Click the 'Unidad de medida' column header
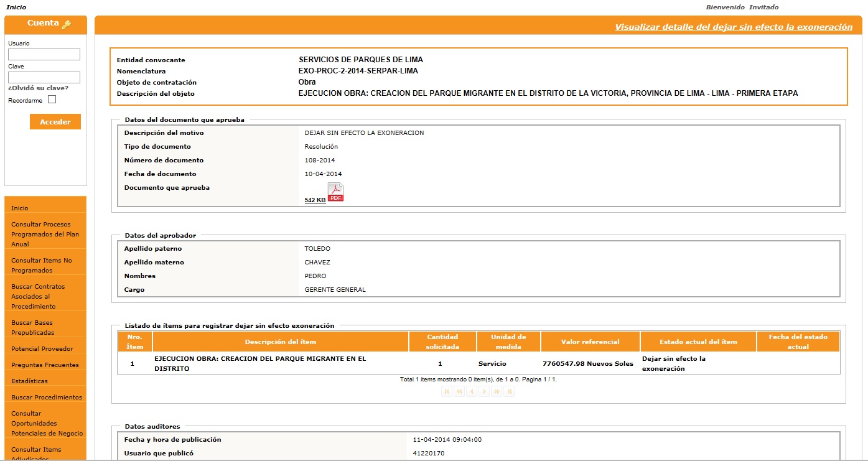This screenshot has width=868, height=461. [508, 342]
